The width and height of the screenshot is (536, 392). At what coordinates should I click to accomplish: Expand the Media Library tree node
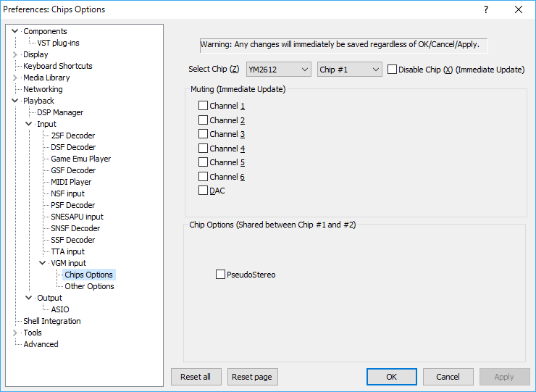(14, 78)
